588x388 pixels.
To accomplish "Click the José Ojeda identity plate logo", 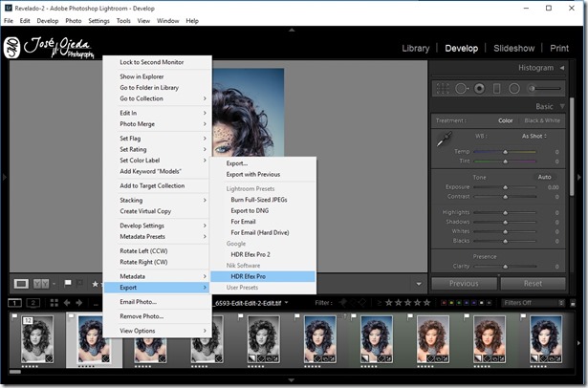I will click(49, 48).
